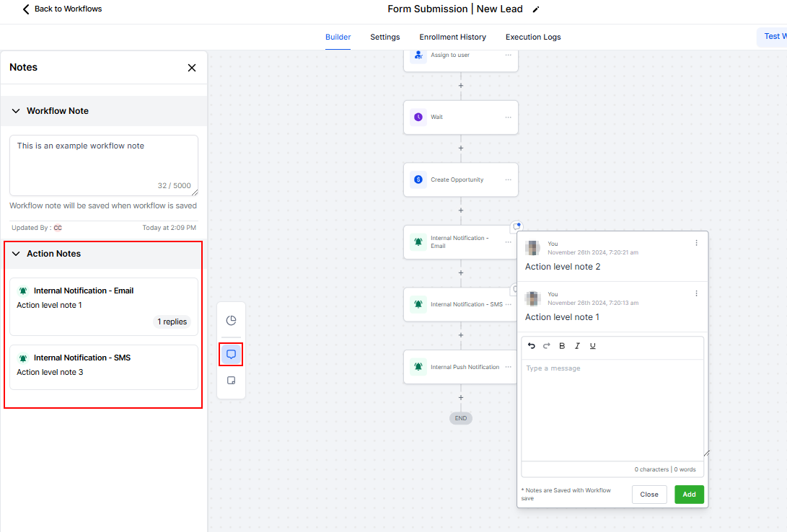Click the green Add button
787x532 pixels.
(x=689, y=495)
